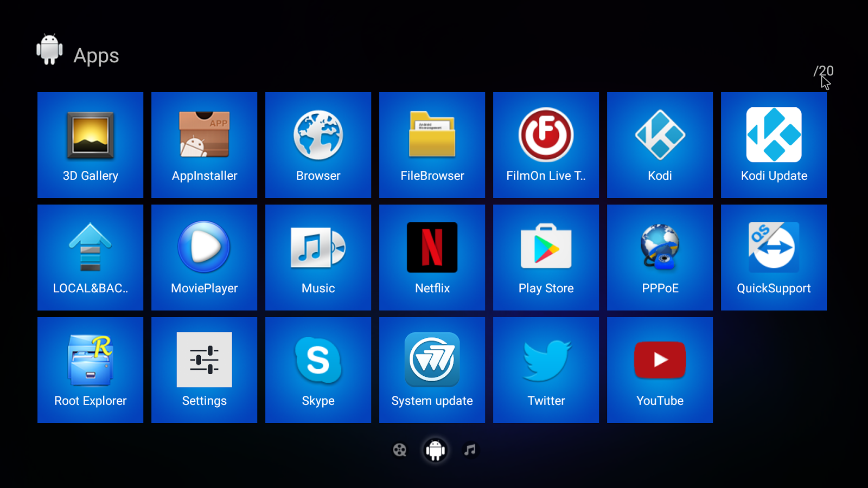Click the "/20" app counter text
The image size is (868, 488).
[x=823, y=71]
